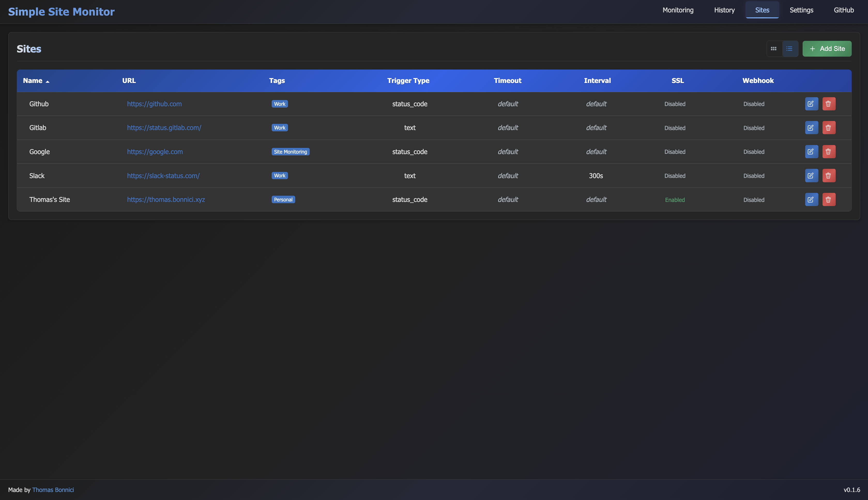Click Gitlab's text trigger type cell

click(x=410, y=128)
